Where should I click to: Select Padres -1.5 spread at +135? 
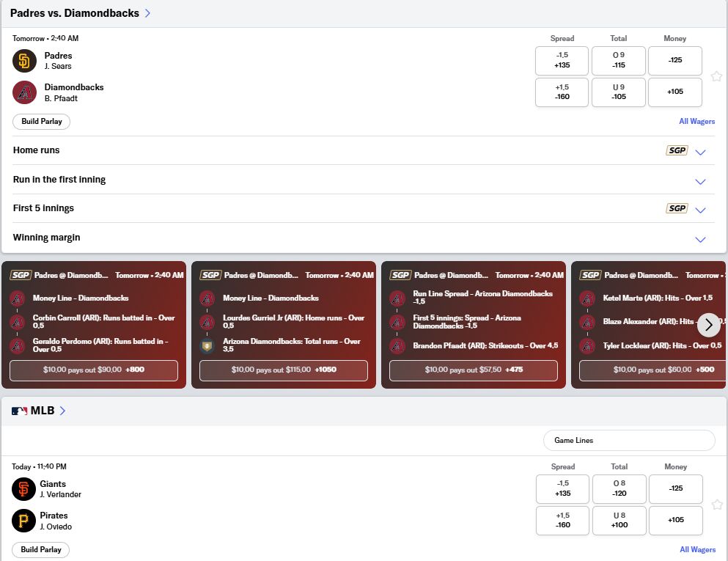(562, 60)
